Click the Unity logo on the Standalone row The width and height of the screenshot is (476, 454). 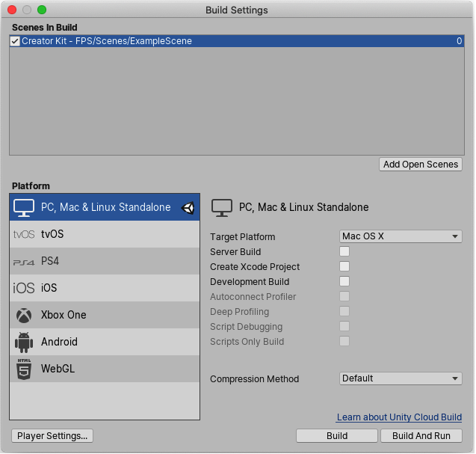188,208
